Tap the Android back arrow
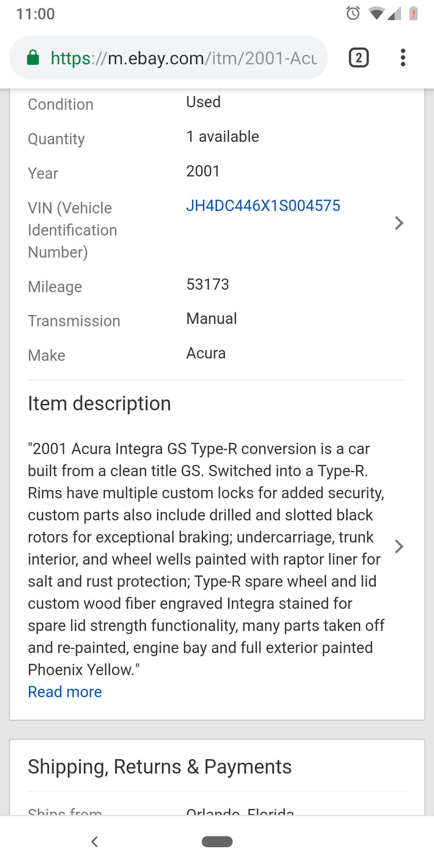The image size is (434, 868). pos(95,842)
